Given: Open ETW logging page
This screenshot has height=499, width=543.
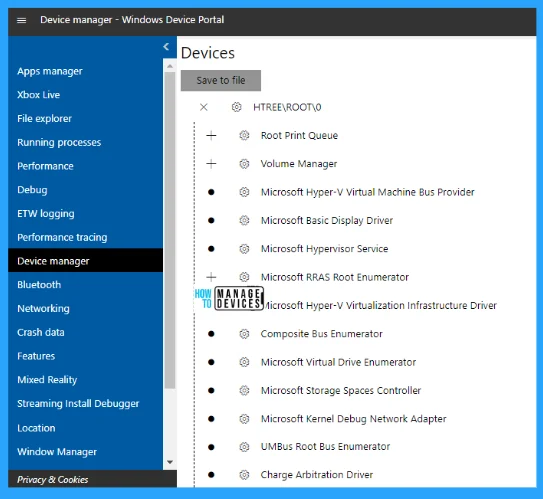Looking at the screenshot, I should pyautogui.click(x=46, y=214).
